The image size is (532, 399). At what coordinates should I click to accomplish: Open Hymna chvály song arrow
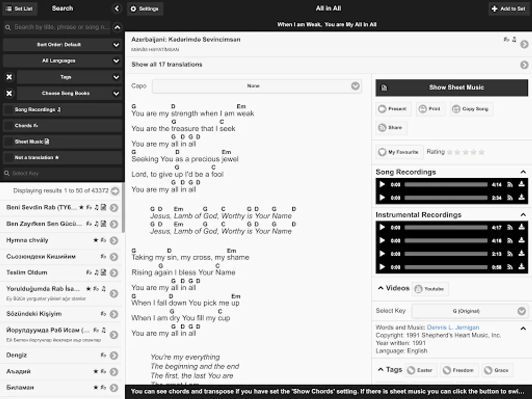[x=114, y=240]
